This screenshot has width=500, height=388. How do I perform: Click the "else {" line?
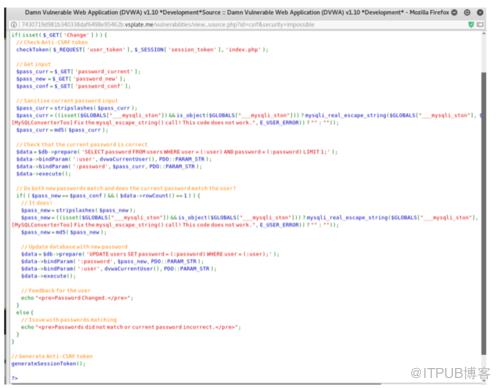click(25, 312)
